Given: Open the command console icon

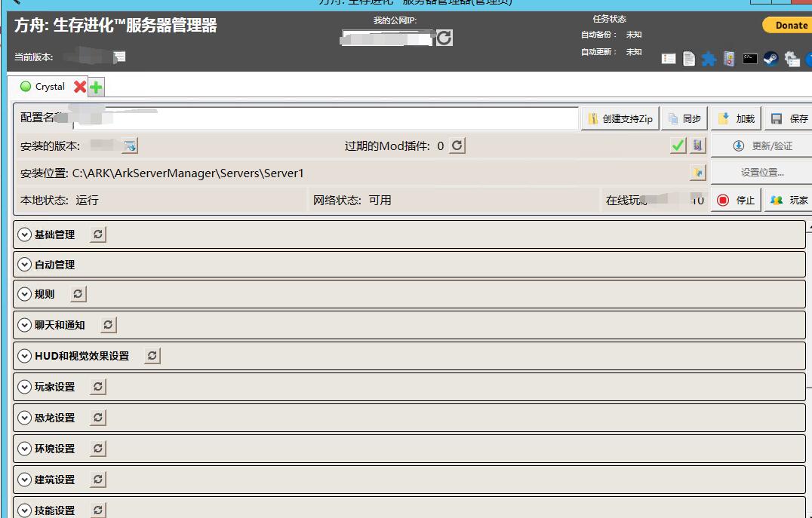Looking at the screenshot, I should [750, 59].
